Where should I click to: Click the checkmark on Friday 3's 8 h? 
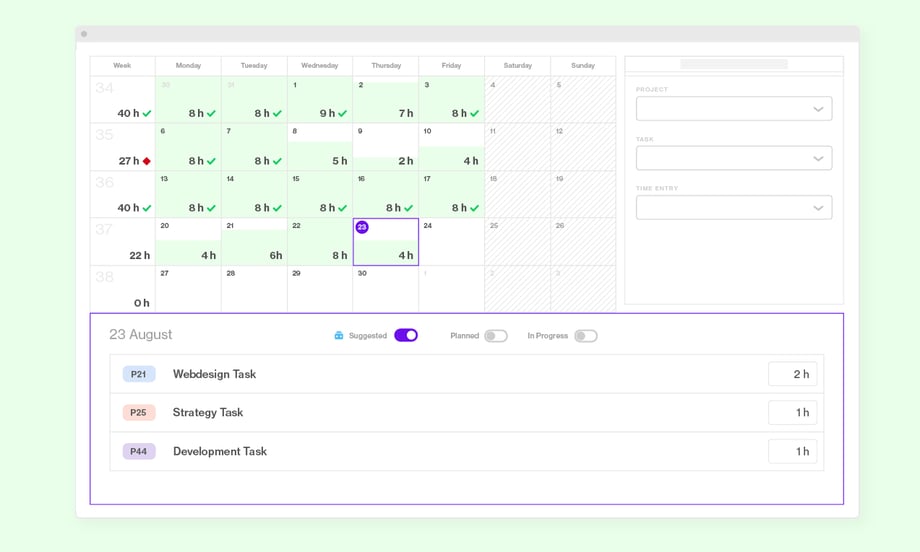[x=474, y=113]
